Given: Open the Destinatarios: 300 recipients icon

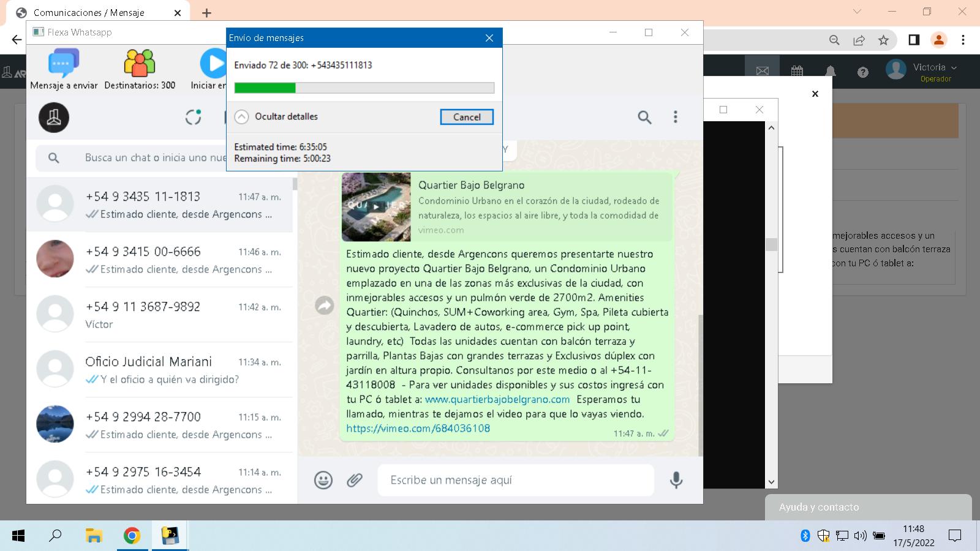Looking at the screenshot, I should pyautogui.click(x=140, y=64).
